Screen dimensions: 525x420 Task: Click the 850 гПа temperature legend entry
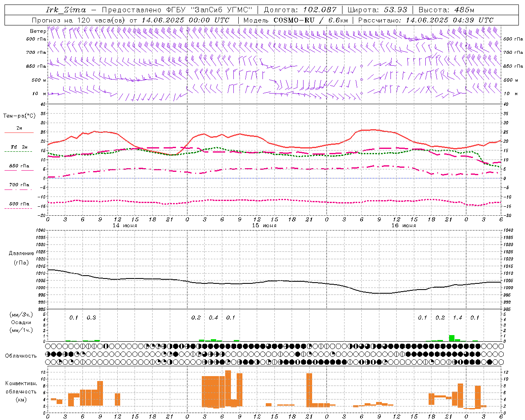19,166
